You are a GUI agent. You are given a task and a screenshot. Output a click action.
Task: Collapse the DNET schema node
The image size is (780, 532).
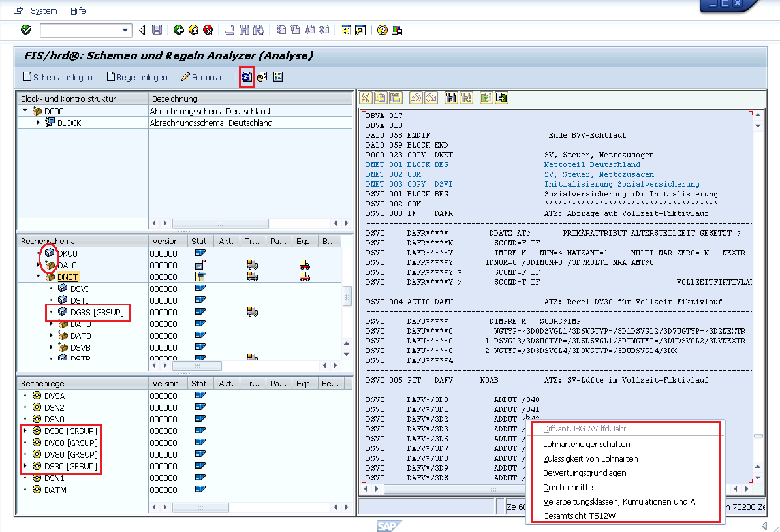39,276
